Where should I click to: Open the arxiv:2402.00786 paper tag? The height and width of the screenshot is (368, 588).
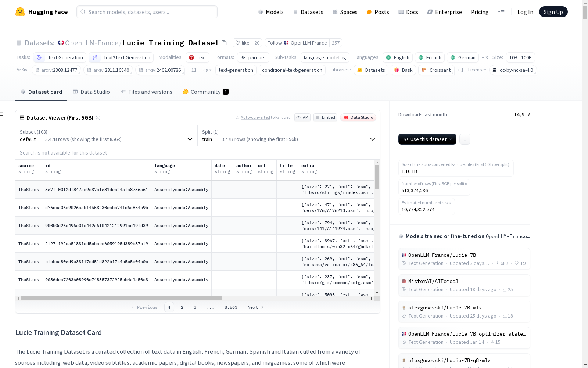pos(160,70)
